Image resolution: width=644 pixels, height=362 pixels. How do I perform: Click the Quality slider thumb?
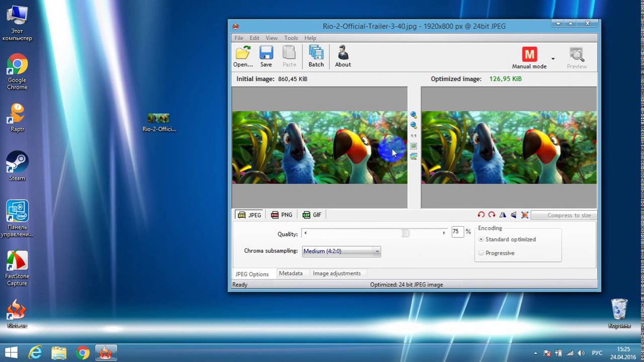click(x=405, y=233)
